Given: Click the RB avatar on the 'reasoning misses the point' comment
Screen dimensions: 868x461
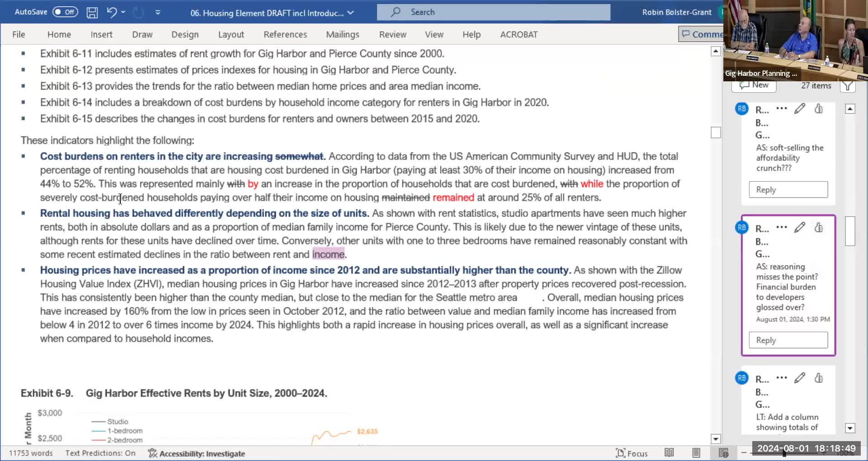Looking at the screenshot, I should tap(742, 227).
